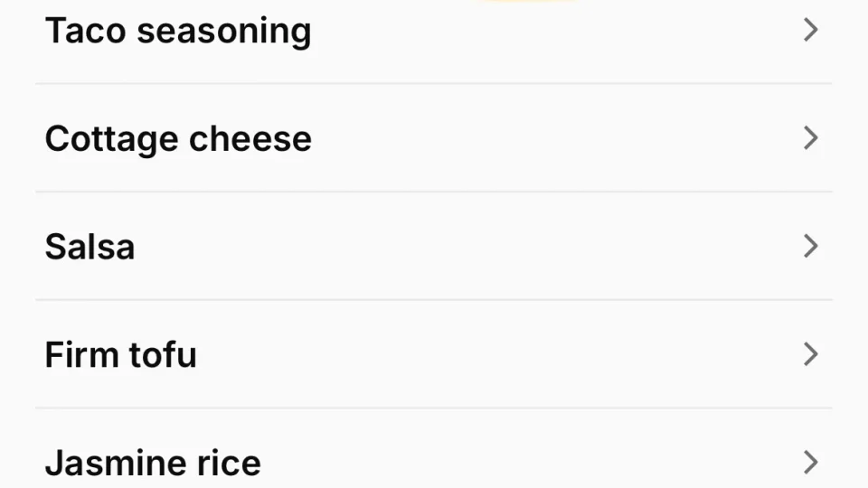868x488 pixels.
Task: Select the Firm tofu list item
Action: click(x=434, y=354)
